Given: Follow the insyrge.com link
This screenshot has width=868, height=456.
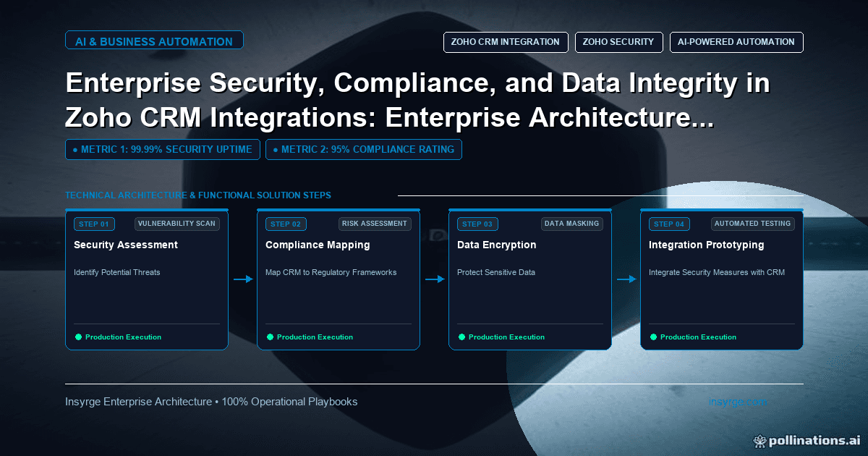Looking at the screenshot, I should pyautogui.click(x=738, y=402).
